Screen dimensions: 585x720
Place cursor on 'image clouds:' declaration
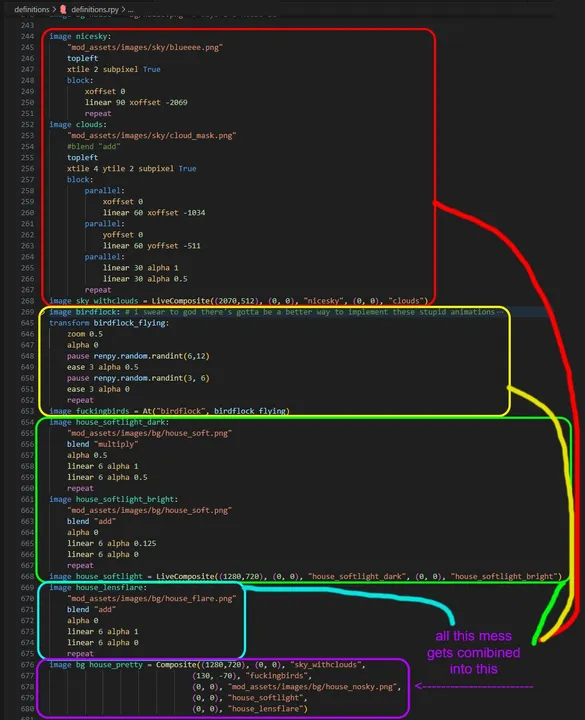(78, 124)
